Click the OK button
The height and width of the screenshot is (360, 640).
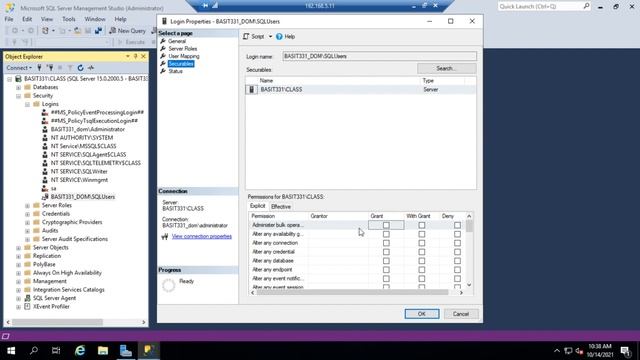coord(422,313)
